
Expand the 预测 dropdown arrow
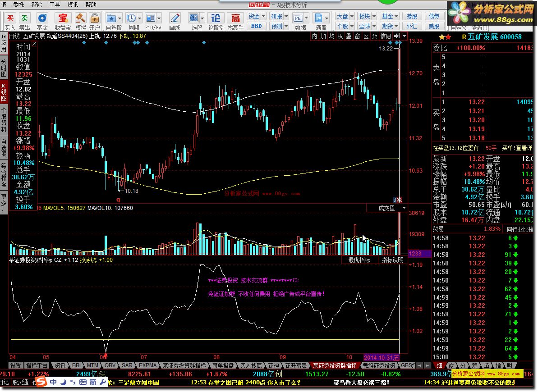click(x=286, y=26)
